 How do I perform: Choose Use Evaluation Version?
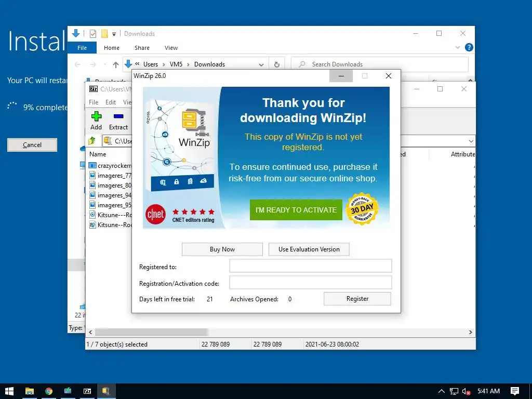tap(309, 249)
